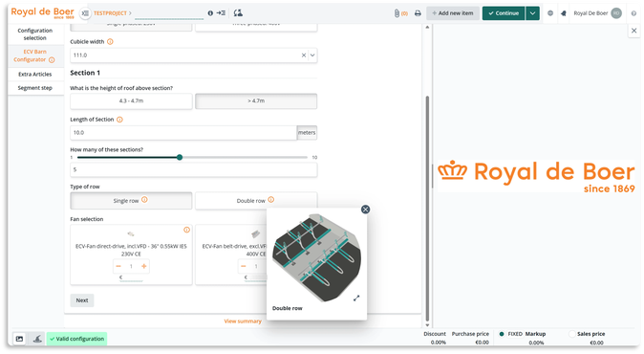Click the Royal de Boer logo top left

[42, 12]
